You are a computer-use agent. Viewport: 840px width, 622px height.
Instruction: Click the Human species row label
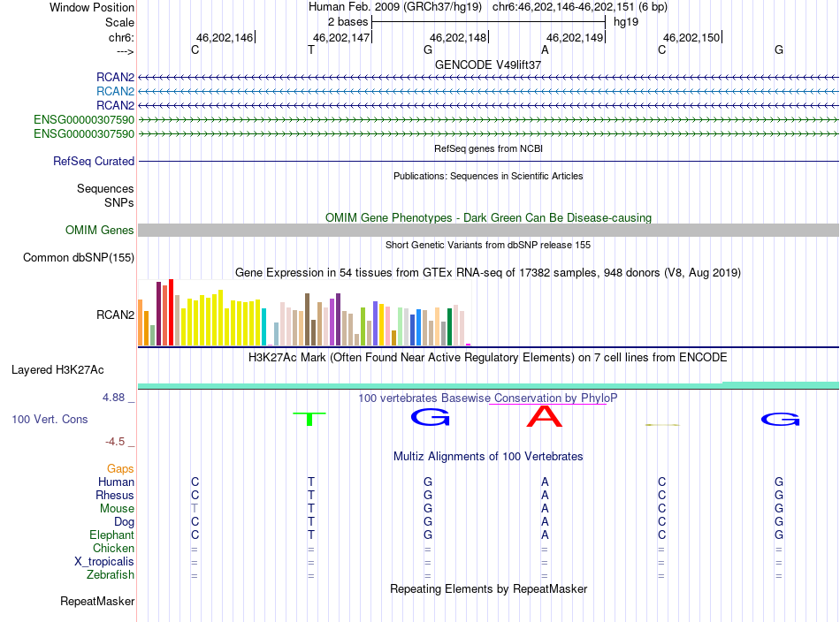pos(116,482)
